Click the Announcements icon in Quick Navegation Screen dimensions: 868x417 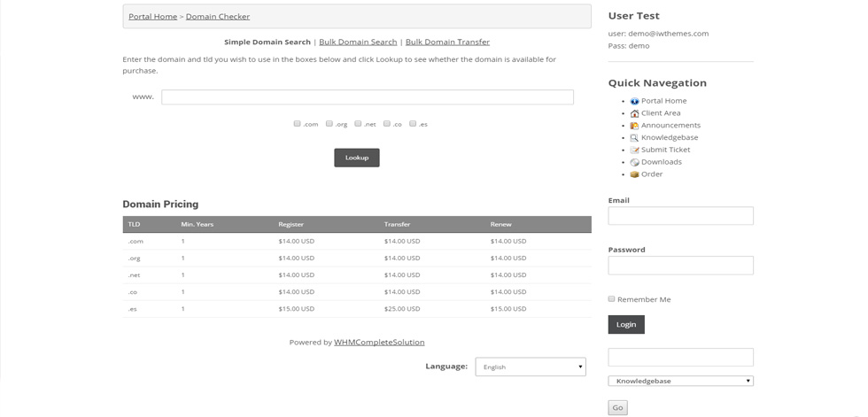point(634,126)
